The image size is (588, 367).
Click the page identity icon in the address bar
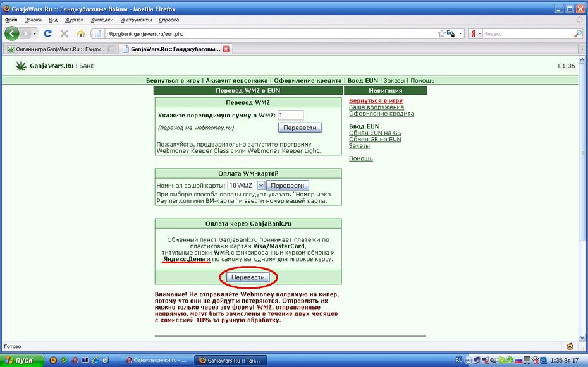pos(98,33)
